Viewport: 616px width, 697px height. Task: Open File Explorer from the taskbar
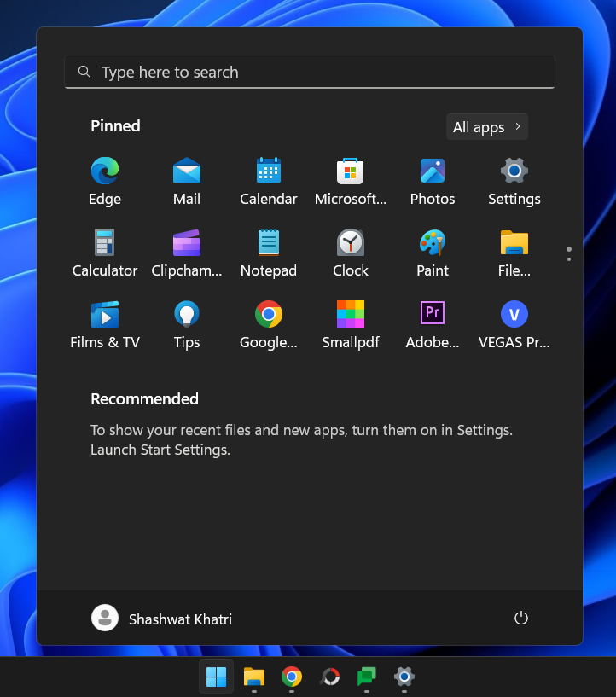click(253, 677)
